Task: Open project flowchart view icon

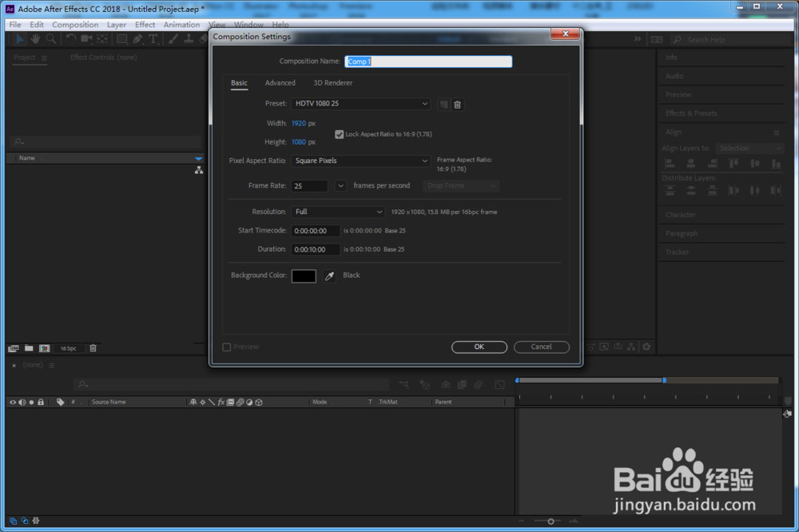Action: (199, 170)
